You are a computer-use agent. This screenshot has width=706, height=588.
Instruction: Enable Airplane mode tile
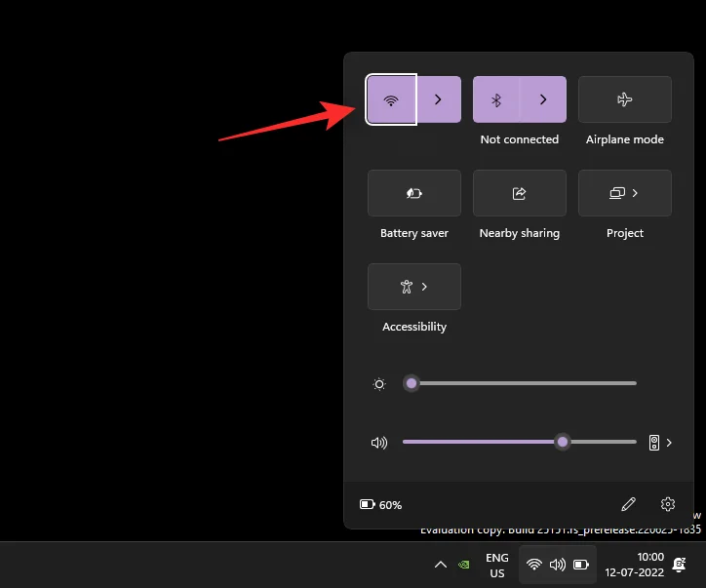[625, 99]
